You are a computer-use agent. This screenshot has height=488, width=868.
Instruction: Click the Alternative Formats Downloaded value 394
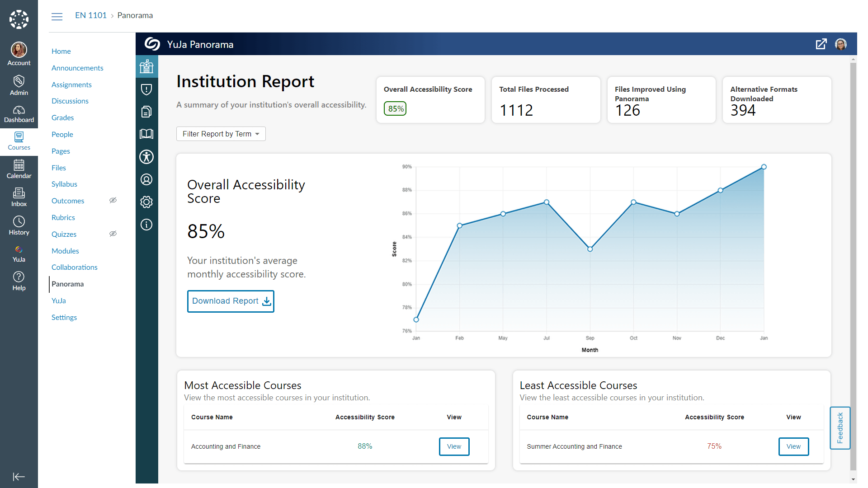pos(743,110)
